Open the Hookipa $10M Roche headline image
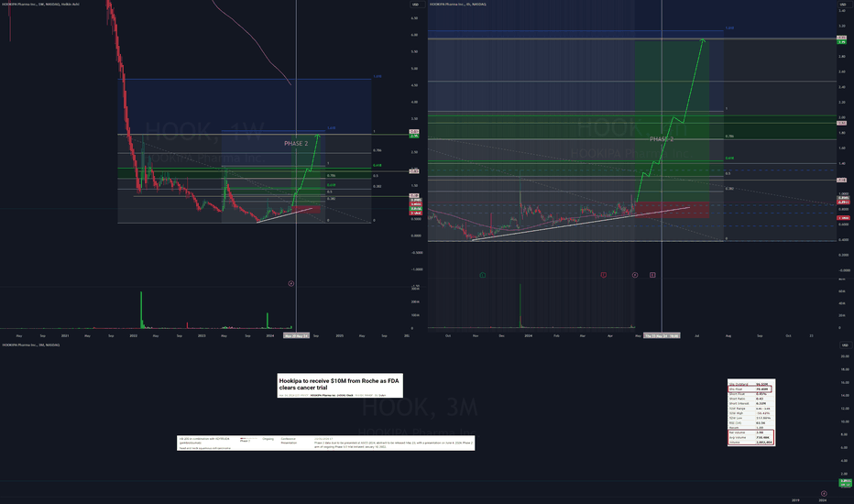The width and height of the screenshot is (854, 504). tap(340, 386)
